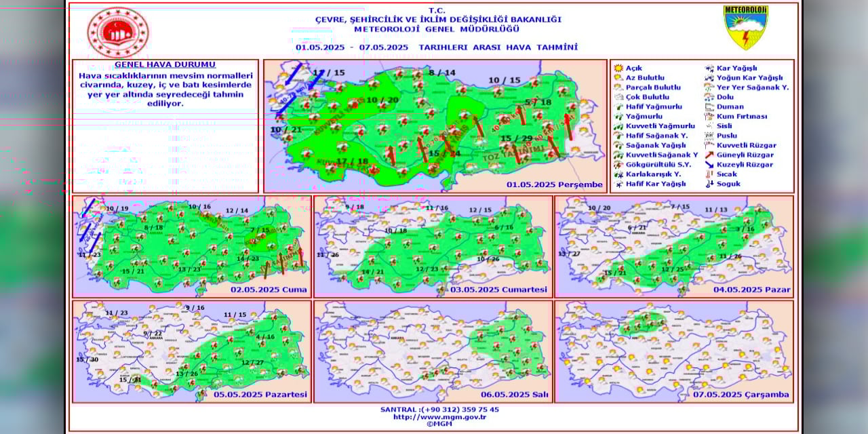Open the 01.05.2025 Perşembe forecast map
Screen dimensions: 868x434
coord(435,126)
